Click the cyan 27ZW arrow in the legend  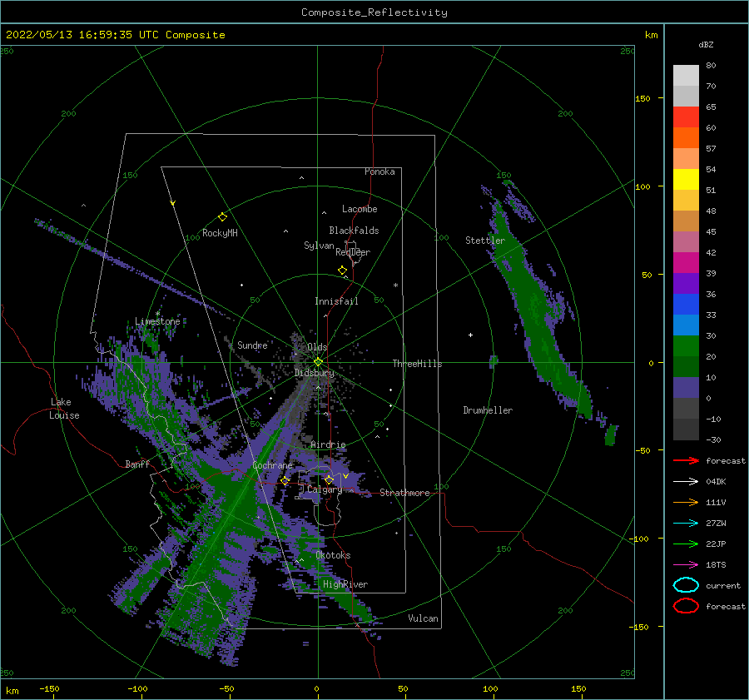pyautogui.click(x=686, y=524)
